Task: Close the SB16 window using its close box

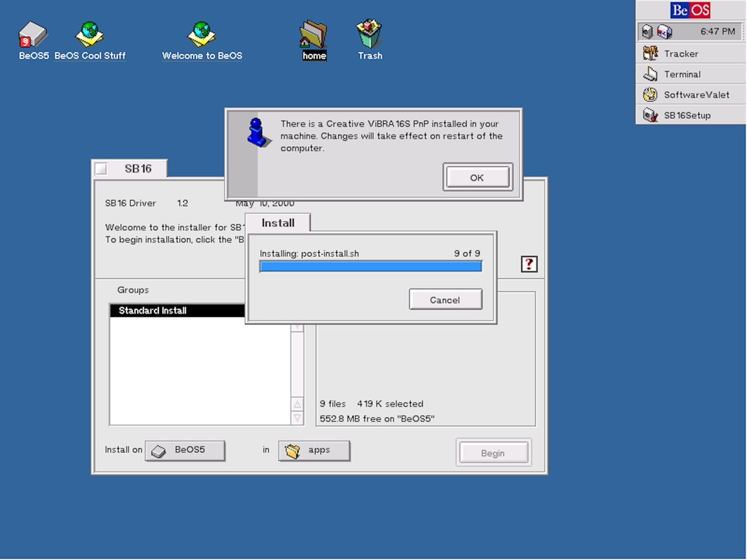Action: [x=101, y=169]
